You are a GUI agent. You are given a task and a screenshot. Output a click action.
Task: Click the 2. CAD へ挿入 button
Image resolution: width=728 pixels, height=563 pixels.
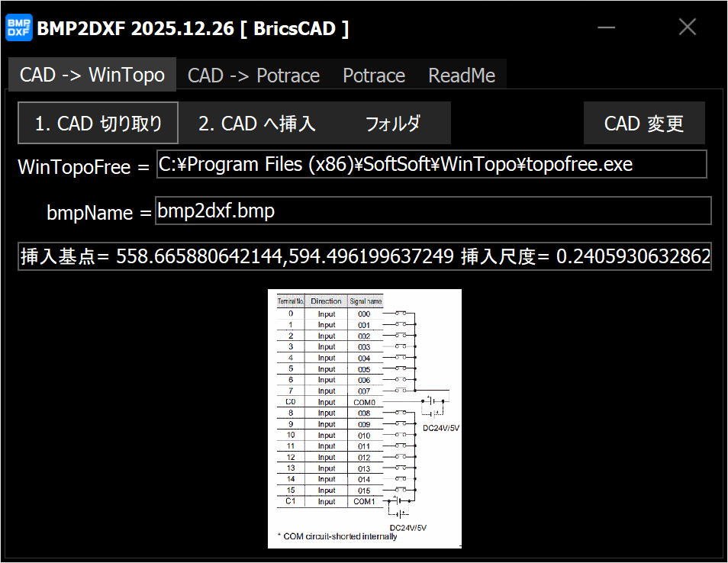(x=256, y=124)
